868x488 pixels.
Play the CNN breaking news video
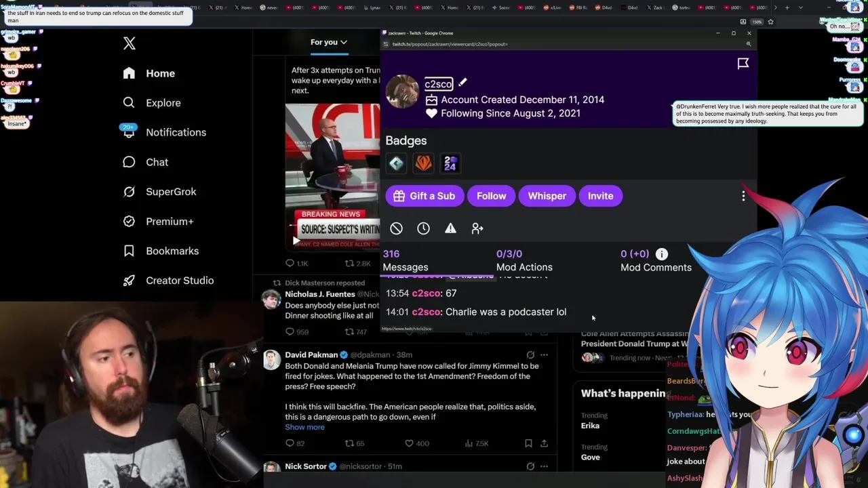point(296,241)
